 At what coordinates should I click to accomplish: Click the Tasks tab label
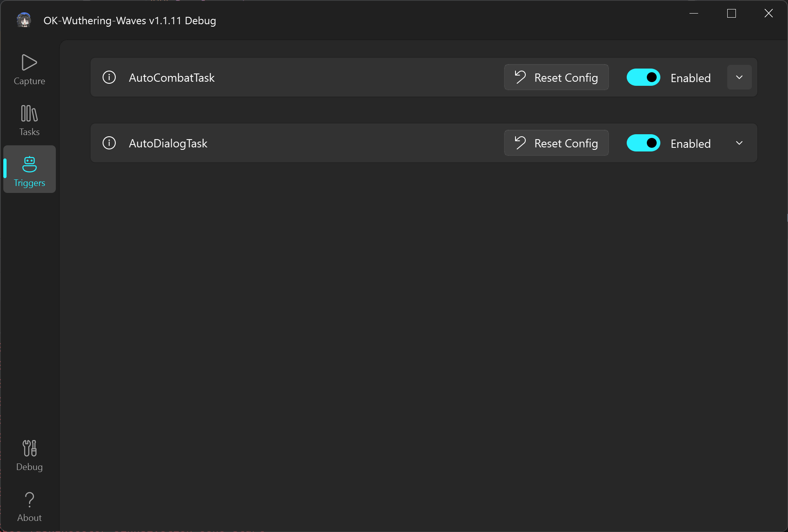(x=29, y=132)
